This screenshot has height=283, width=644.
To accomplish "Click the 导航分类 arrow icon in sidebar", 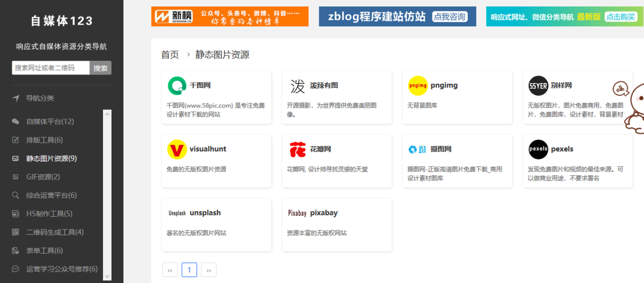I will [x=16, y=98].
